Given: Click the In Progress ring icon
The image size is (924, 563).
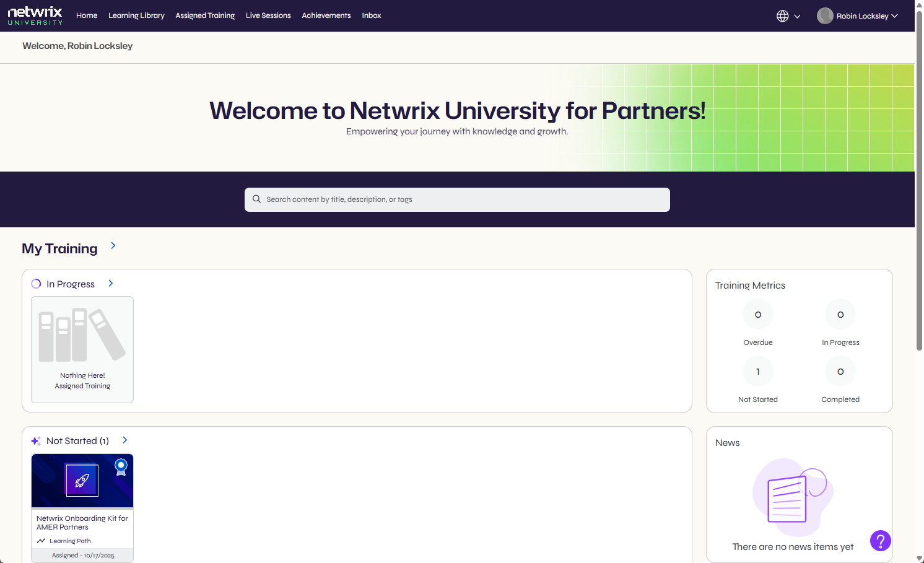Looking at the screenshot, I should pos(35,283).
